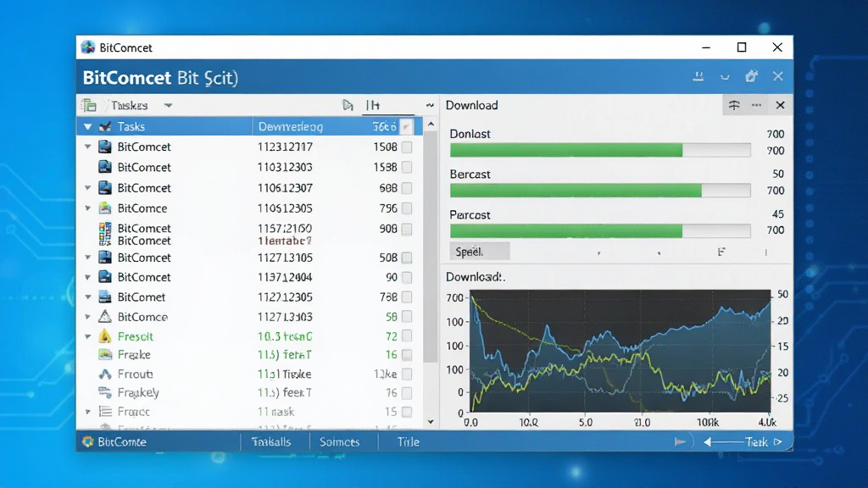Collapse the green Fresoit row
Screen dimensions: 868x488
[x=87, y=336]
